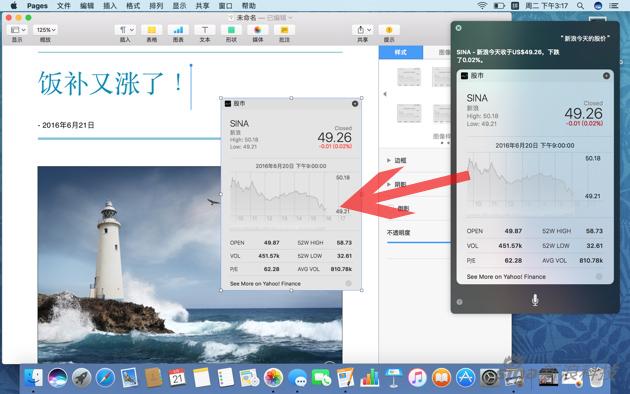Open Messages from the Dock
This screenshot has height=394, width=630.
(297, 378)
